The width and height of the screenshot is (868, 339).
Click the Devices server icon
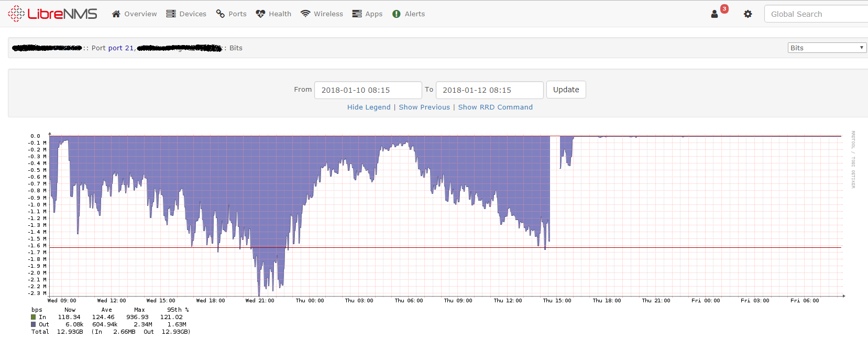click(x=171, y=14)
